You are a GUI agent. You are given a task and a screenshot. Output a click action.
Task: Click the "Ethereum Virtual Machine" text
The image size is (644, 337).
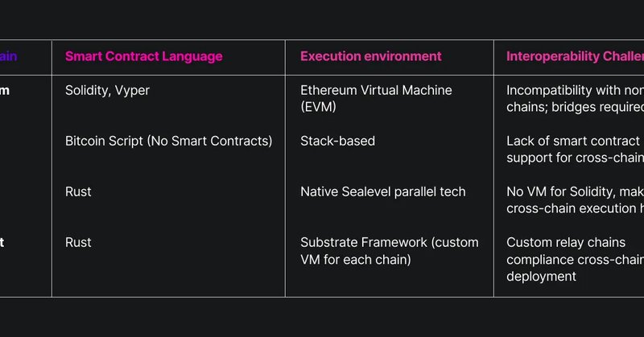376,90
